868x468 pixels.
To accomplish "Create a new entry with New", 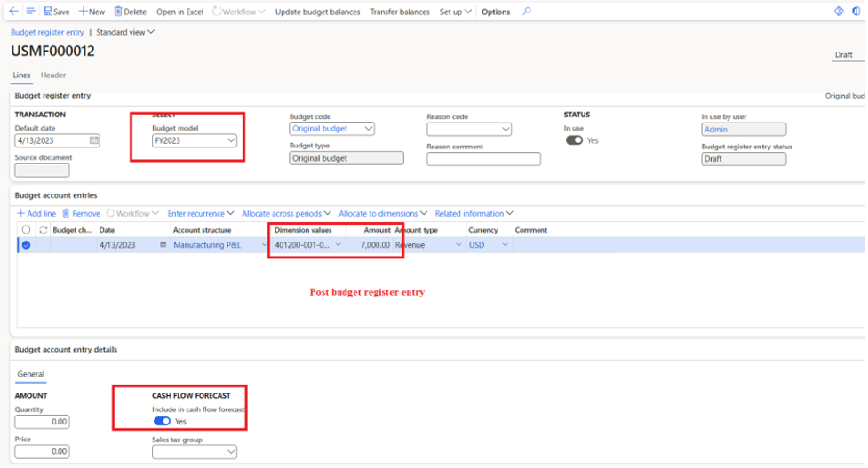I will click(92, 12).
